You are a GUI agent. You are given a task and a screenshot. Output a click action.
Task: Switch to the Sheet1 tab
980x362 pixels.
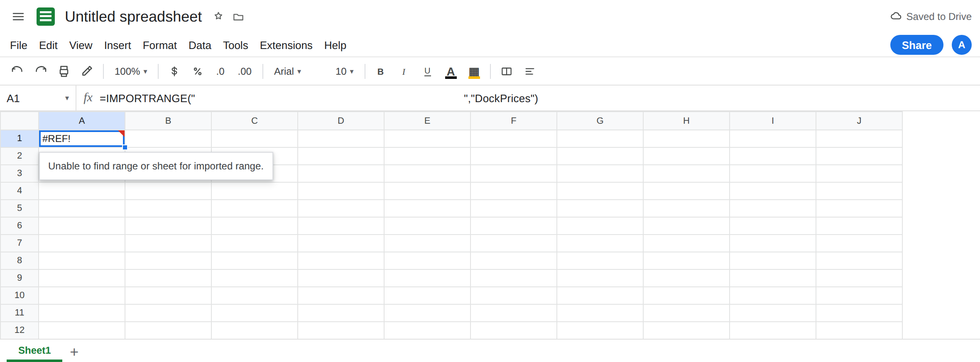pos(34,351)
